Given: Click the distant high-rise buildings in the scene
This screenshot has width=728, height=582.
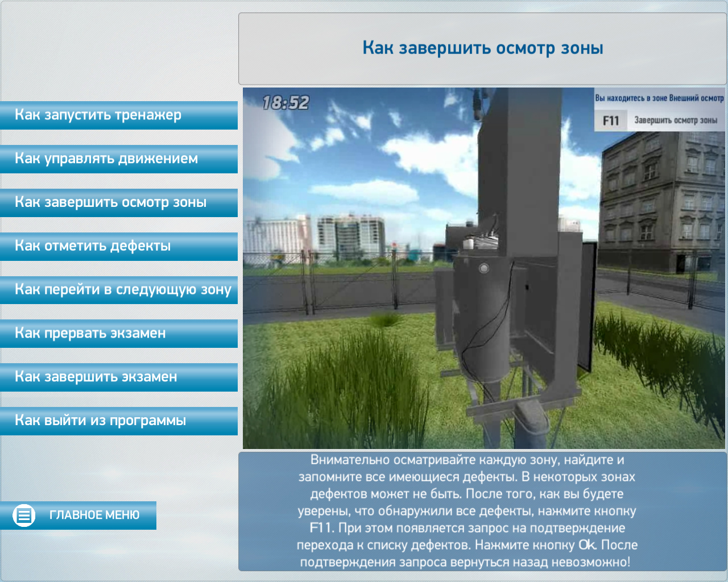Looking at the screenshot, I should coord(347,236).
